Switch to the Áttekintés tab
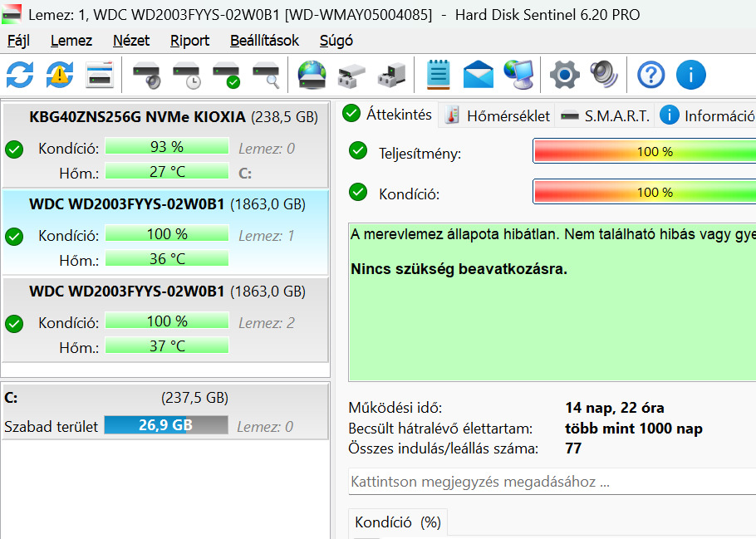The height and width of the screenshot is (539, 756). tap(387, 115)
